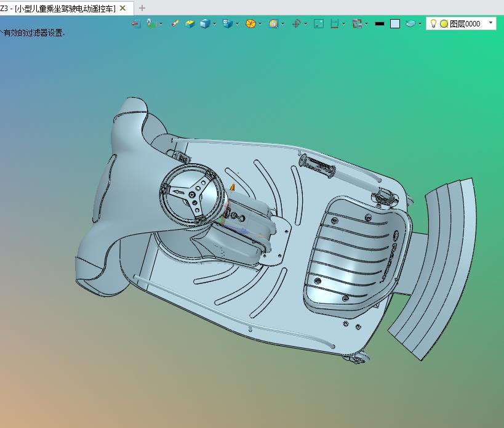Open dropdown beside teal surface icon
Screen dimensions: 504x428
tap(420, 24)
